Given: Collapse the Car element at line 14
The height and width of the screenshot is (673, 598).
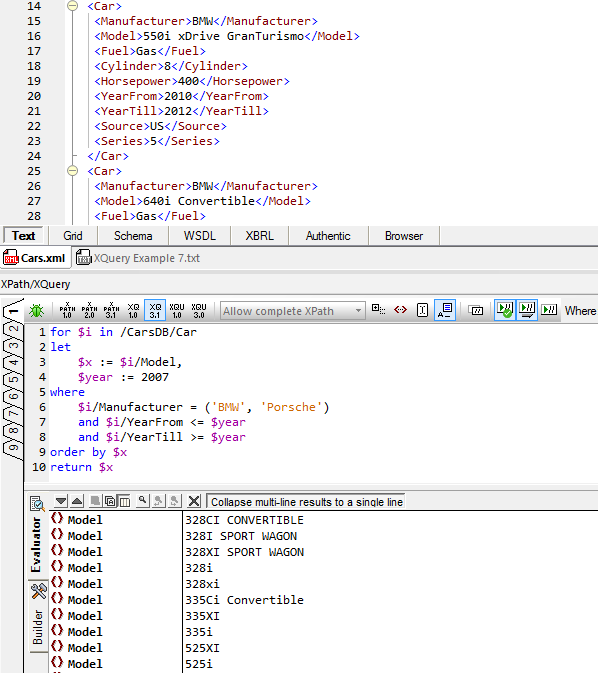Looking at the screenshot, I should 73,6.
